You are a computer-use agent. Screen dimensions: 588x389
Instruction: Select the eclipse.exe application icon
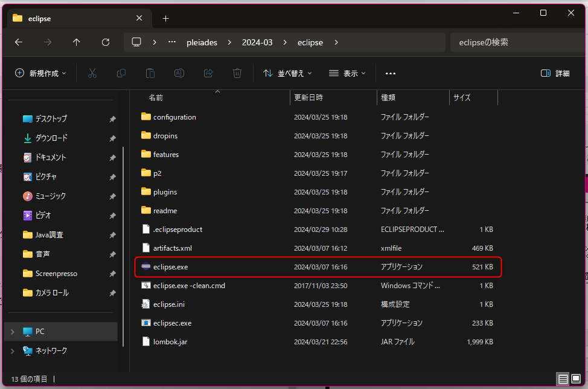(146, 267)
